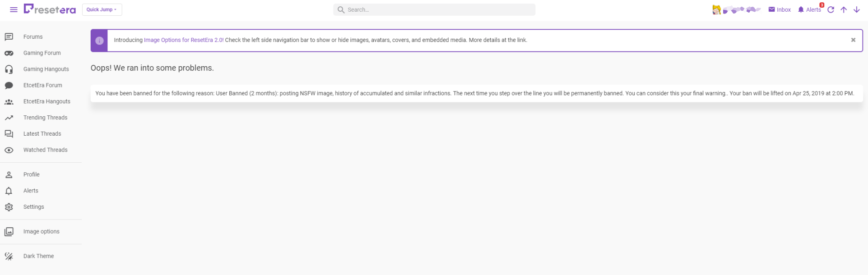868x275 pixels.
Task: Click the Profile person icon
Action: (x=9, y=175)
